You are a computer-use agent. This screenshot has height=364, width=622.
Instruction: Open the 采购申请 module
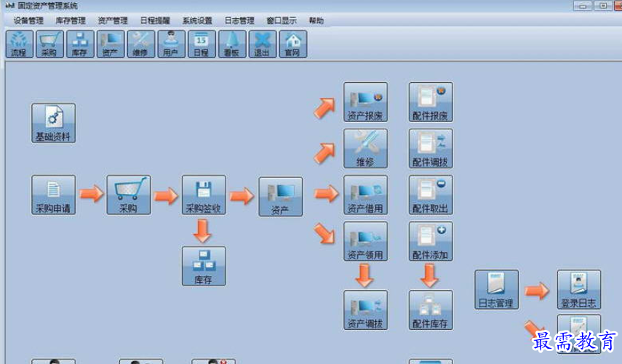[x=54, y=195]
